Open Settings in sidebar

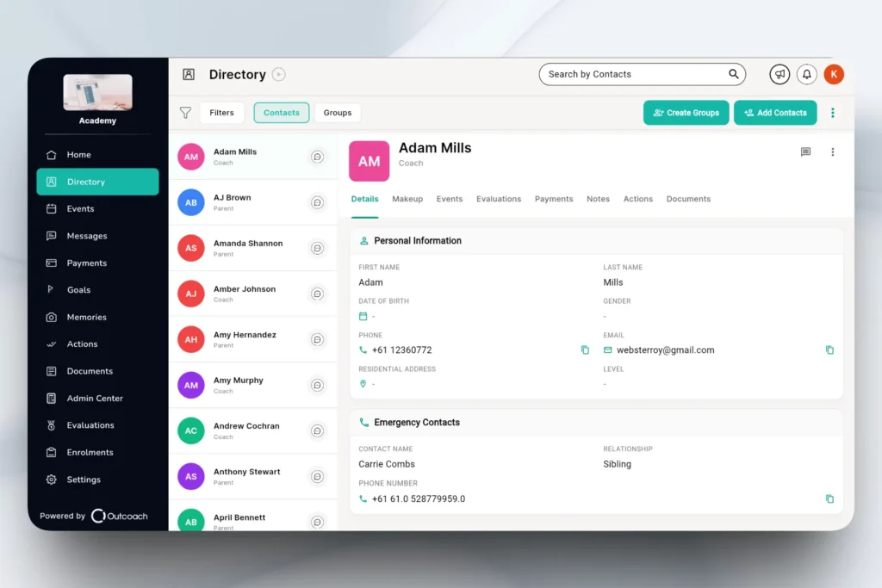98,480
